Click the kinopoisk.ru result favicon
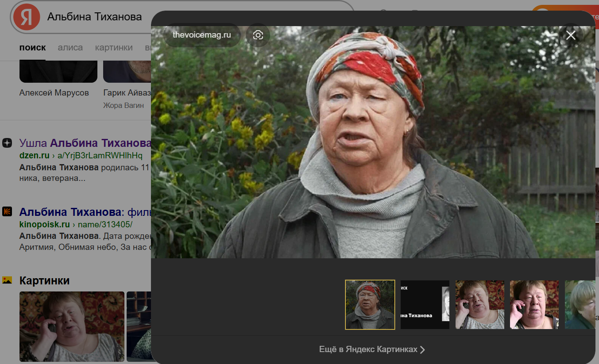Screen dimensions: 599x364 pyautogui.click(x=7, y=211)
